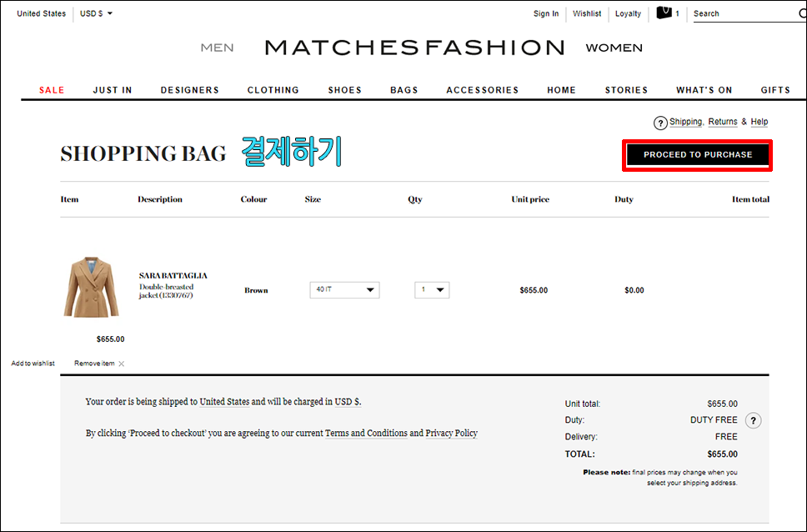Open the SHOES menu

pos(345,90)
